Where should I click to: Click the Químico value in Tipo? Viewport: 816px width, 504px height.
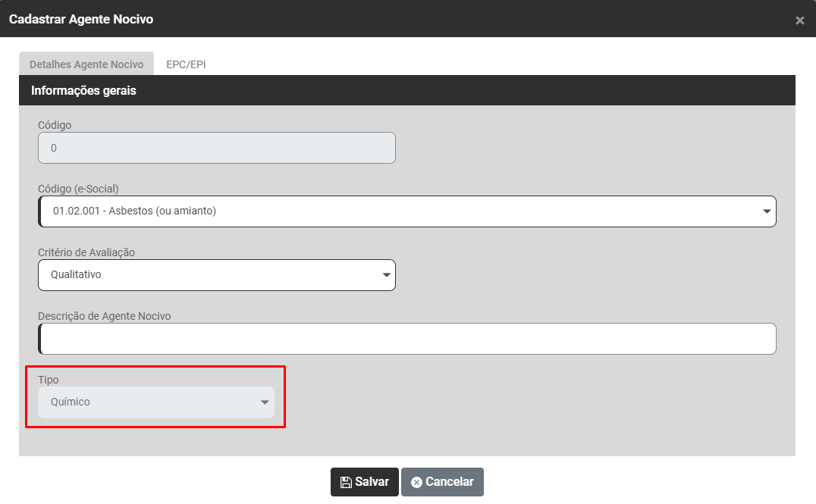pyautogui.click(x=71, y=402)
